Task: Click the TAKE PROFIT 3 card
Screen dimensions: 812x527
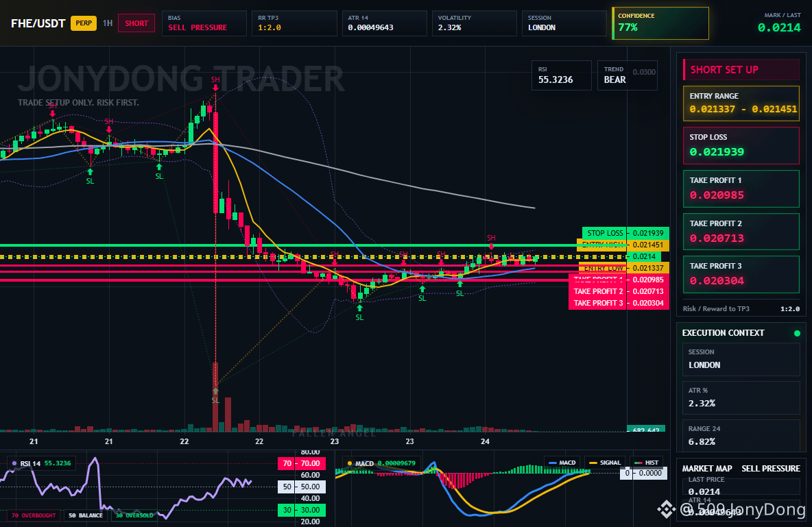Action: (741, 274)
